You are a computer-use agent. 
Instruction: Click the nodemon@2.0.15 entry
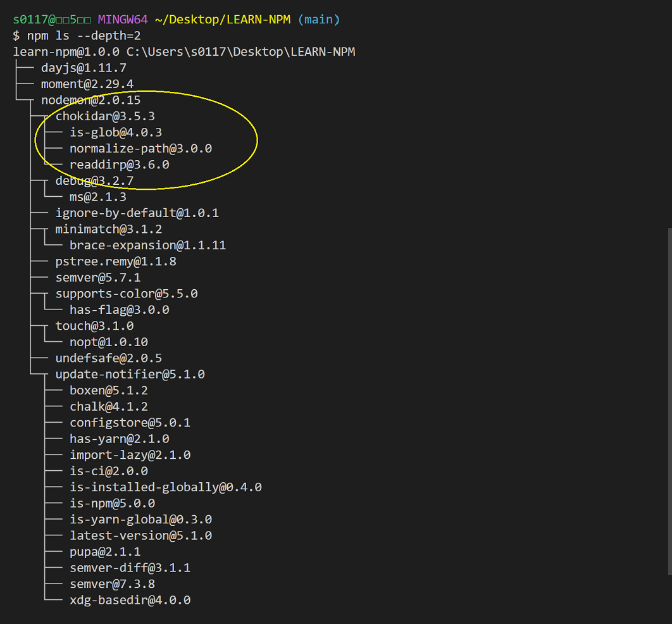pyautogui.click(x=91, y=100)
